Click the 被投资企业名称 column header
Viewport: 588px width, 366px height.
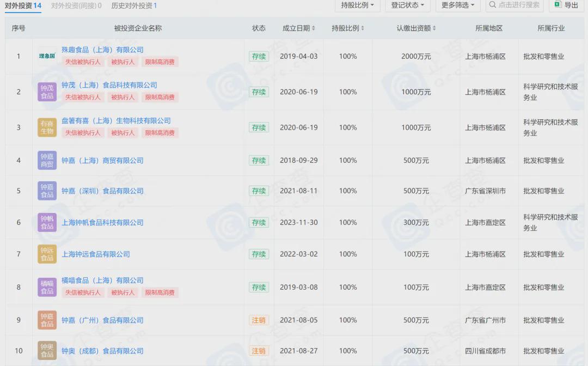coord(138,28)
